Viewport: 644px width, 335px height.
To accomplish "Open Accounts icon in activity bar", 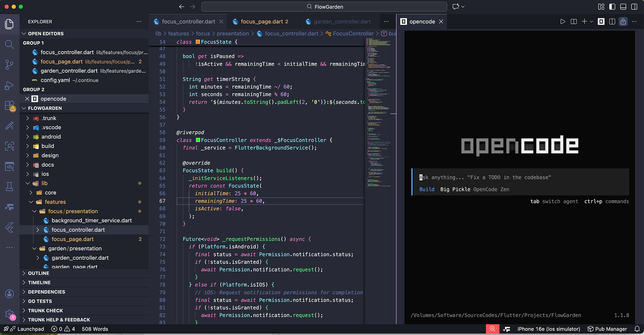I will 9,293.
